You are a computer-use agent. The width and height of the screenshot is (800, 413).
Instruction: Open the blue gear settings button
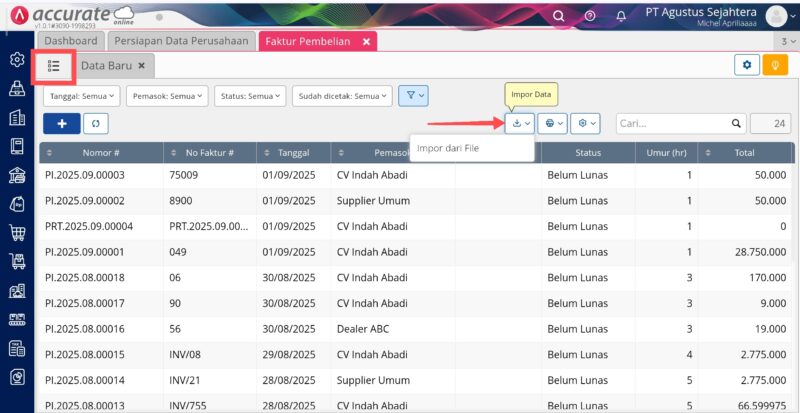[x=746, y=65]
